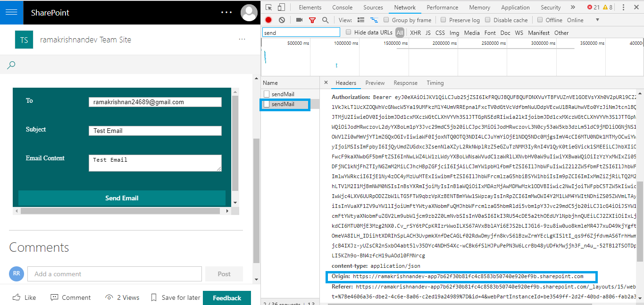Toggle the network overview icon
Viewport: 644px width, 305px height.
click(x=374, y=20)
